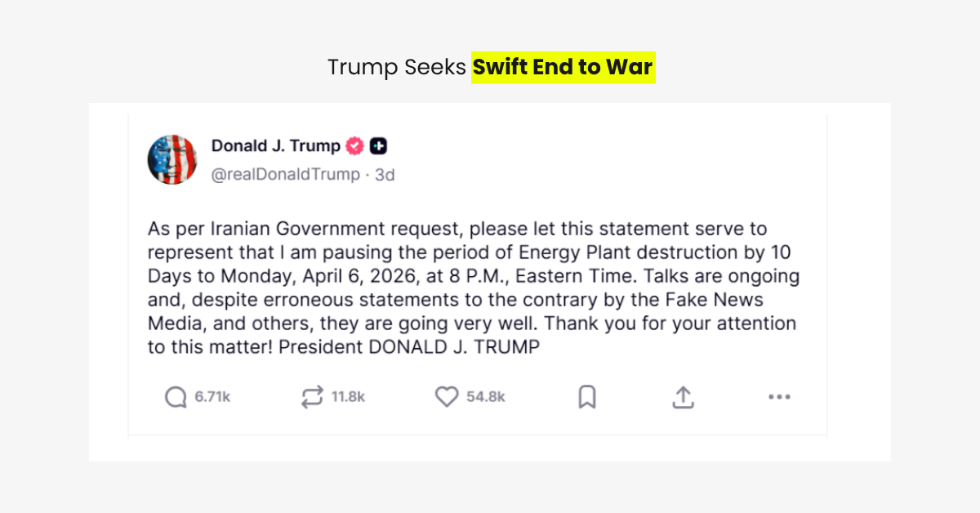Repost this post using the arrows icon
This screenshot has height=513, width=980.
pos(312,397)
